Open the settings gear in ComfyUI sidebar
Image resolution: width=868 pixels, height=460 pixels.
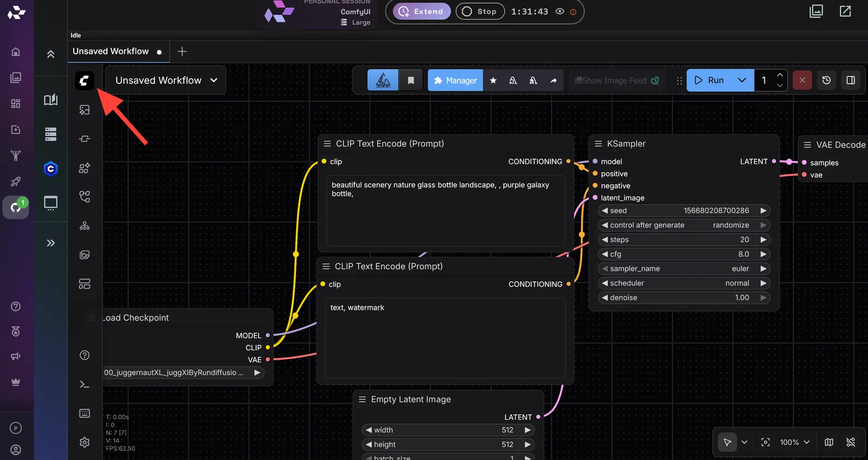tap(85, 442)
